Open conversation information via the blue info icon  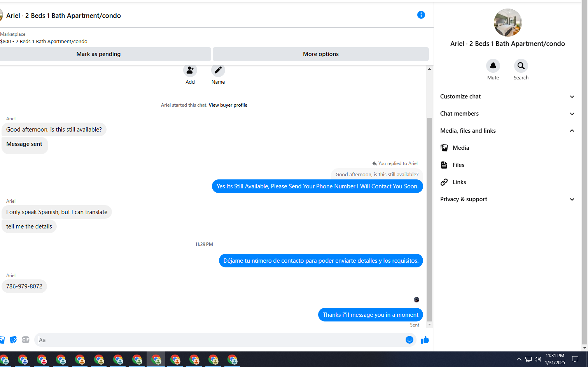click(x=421, y=15)
